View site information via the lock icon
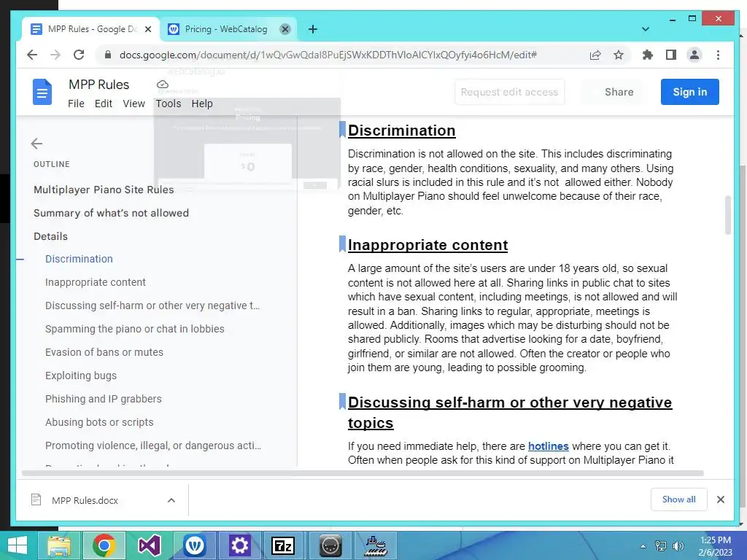 click(x=108, y=55)
